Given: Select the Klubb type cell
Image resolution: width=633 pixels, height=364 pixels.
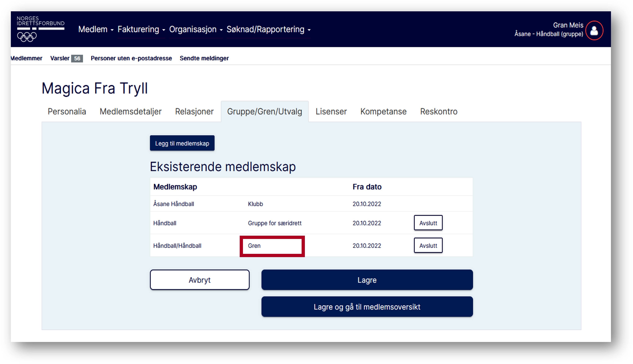Looking at the screenshot, I should click(x=255, y=204).
